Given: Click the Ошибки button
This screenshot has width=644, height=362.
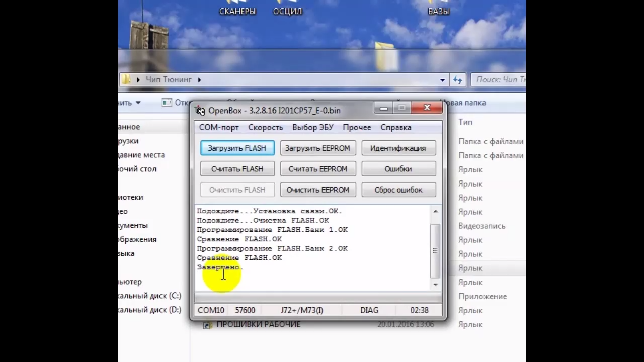Looking at the screenshot, I should (x=398, y=169).
